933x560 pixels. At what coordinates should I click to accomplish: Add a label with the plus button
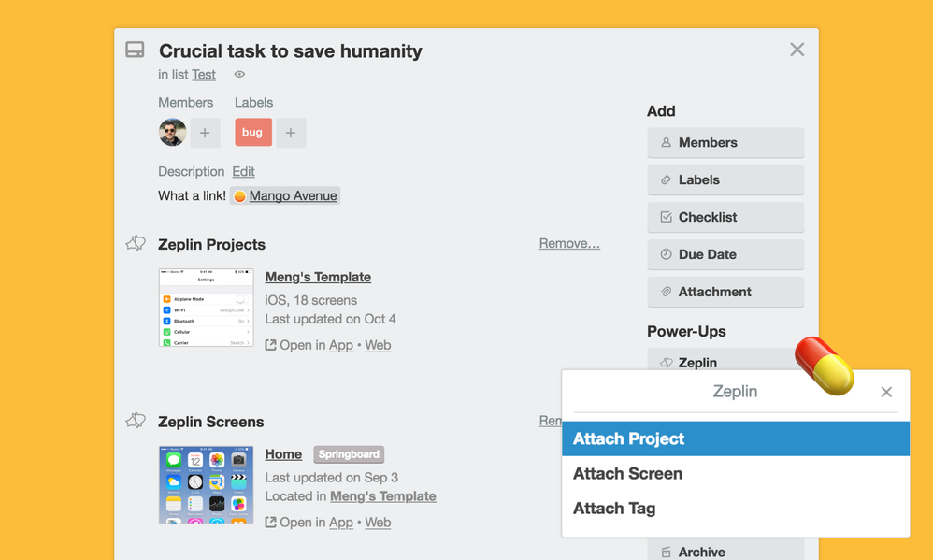pos(291,133)
